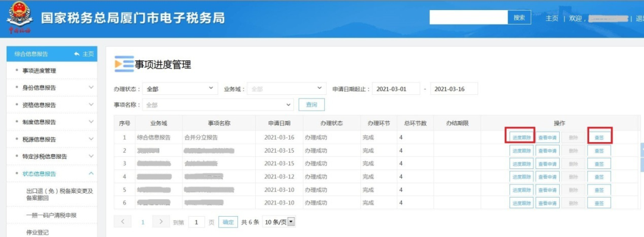Click 进度跟踪 in row number 5
The width and height of the screenshot is (644, 237).
(522, 190)
